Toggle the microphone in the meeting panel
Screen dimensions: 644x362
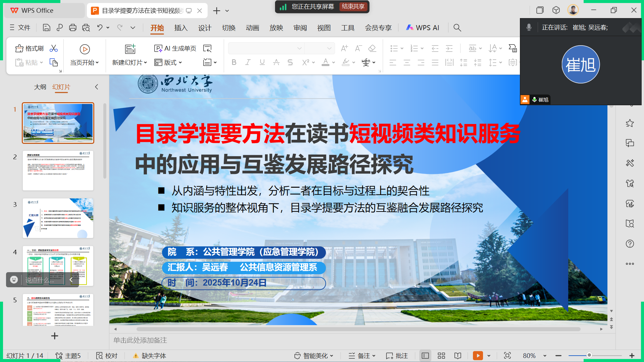click(529, 27)
